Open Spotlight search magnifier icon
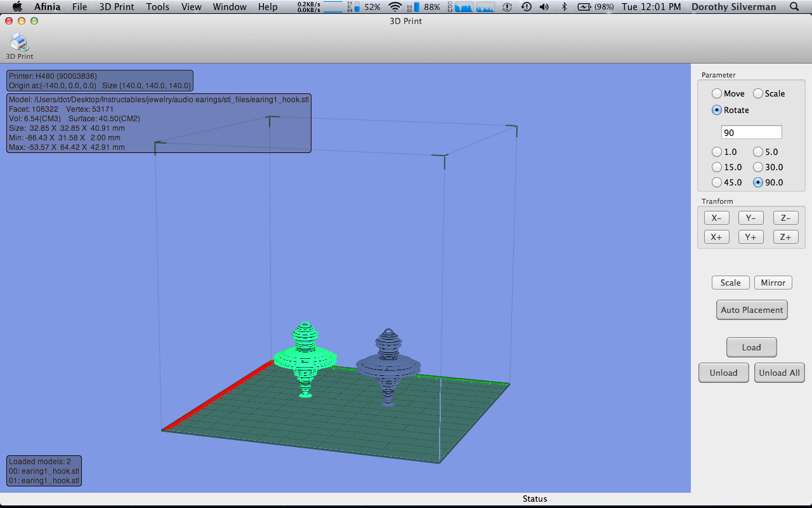Screen dimensions: 812x508 pos(794,7)
